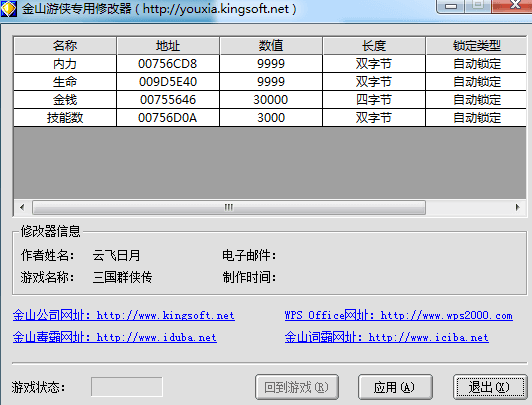The height and width of the screenshot is (405, 532).
Task: Minimize the 金山游侠 trainer window
Action: 451,6
